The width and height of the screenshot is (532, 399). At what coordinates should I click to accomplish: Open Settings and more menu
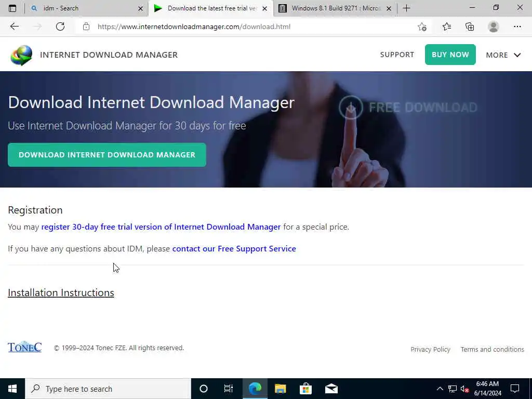(x=517, y=26)
